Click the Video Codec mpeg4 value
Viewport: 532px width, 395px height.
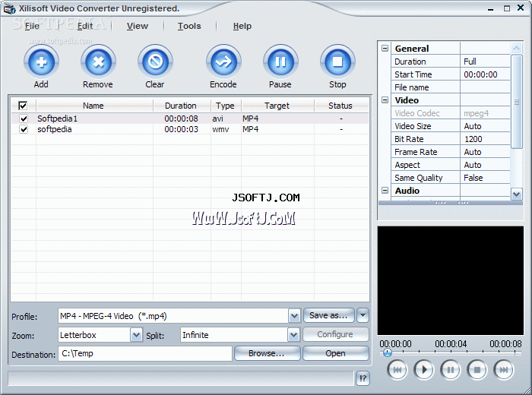tap(485, 113)
